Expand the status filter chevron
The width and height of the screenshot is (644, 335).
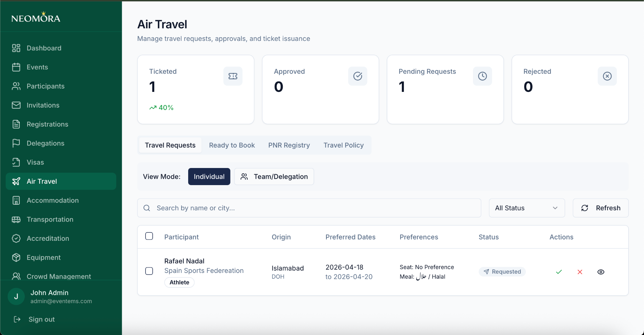click(555, 208)
